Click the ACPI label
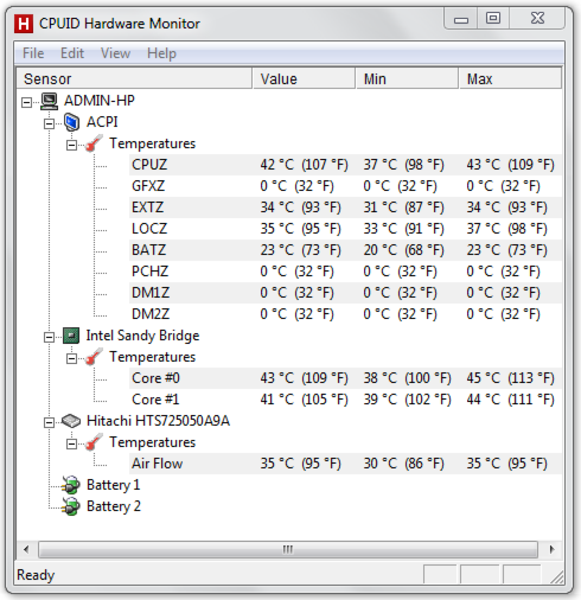 [102, 122]
